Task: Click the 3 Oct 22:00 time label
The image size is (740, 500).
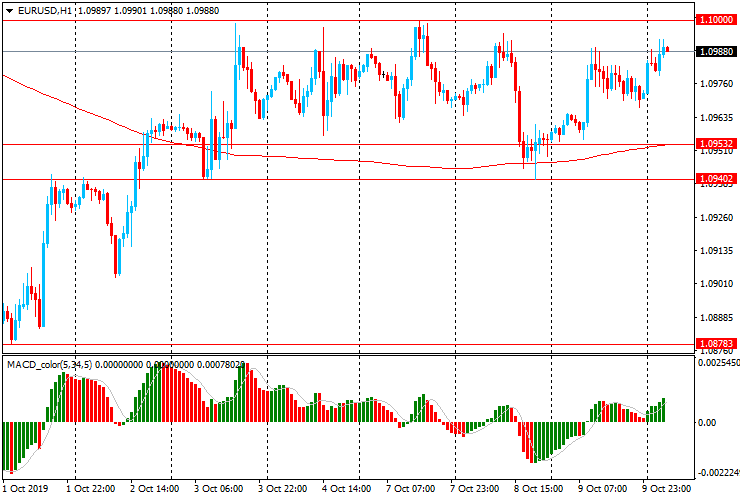Action: click(285, 489)
